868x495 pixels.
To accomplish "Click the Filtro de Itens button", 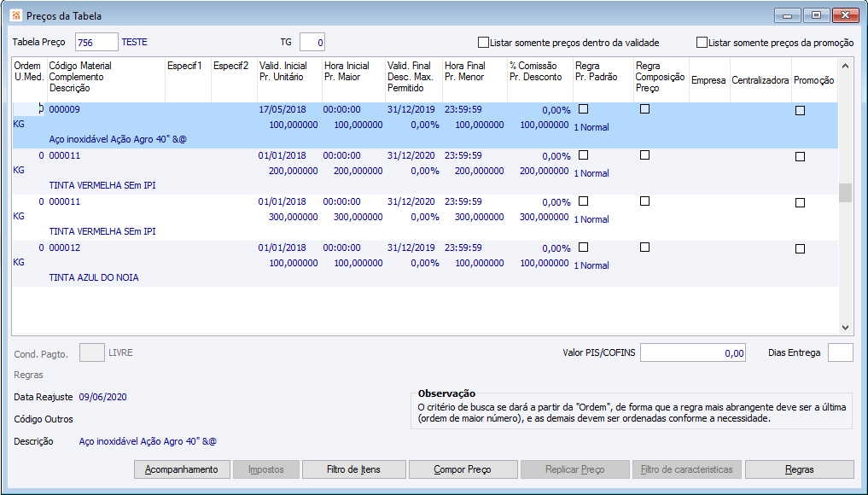I will (x=353, y=469).
